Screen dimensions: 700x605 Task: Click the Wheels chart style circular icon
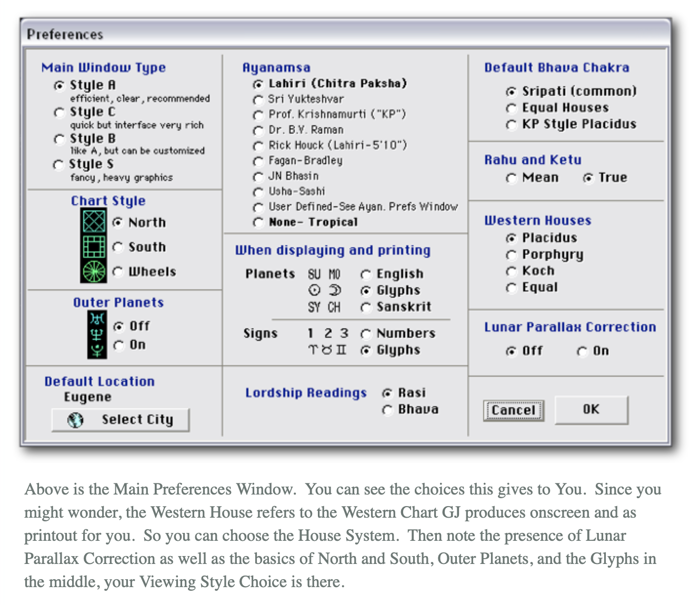pyautogui.click(x=94, y=271)
